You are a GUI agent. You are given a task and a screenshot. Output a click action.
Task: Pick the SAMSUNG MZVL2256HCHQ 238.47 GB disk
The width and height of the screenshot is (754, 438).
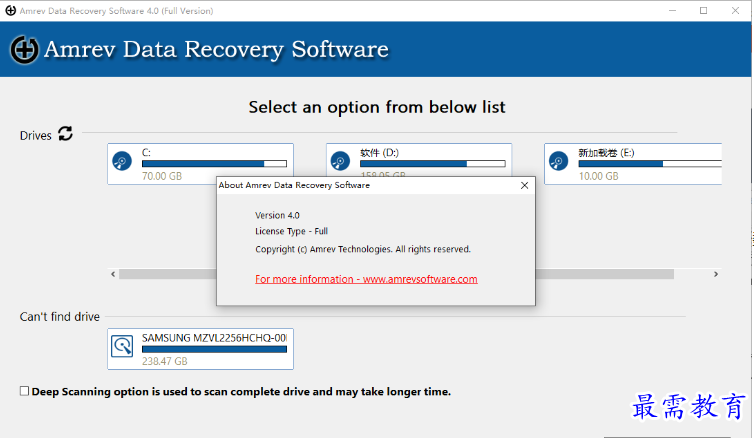pos(201,349)
